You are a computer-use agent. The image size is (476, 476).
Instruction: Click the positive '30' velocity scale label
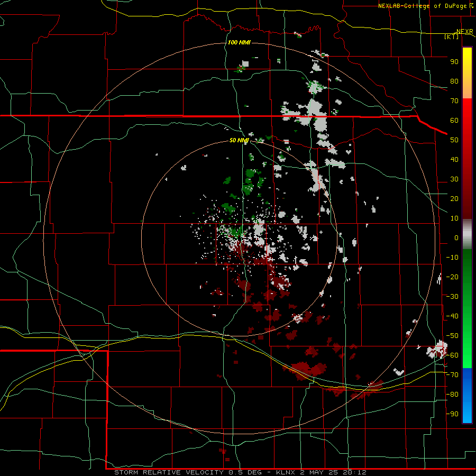tap(454, 179)
